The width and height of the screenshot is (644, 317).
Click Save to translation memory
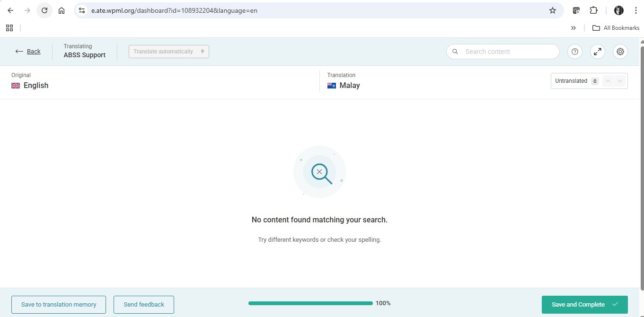coord(59,305)
